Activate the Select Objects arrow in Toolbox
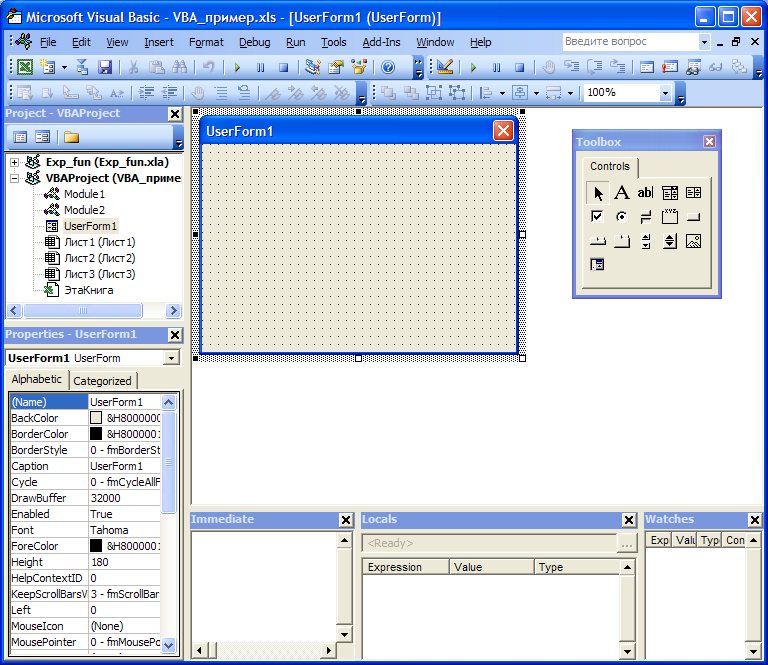This screenshot has height=665, width=768. (x=598, y=192)
